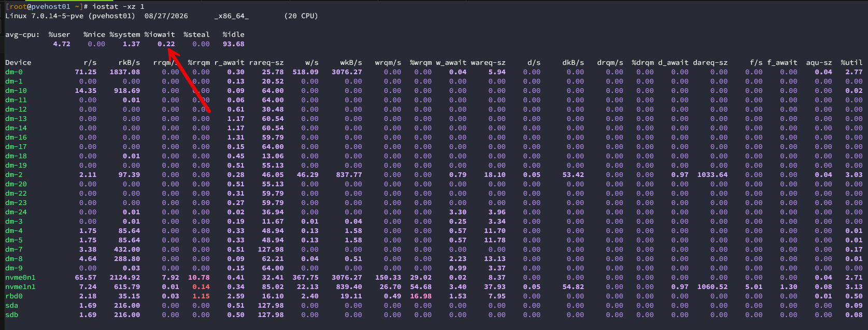Click the %system column header

coord(124,35)
